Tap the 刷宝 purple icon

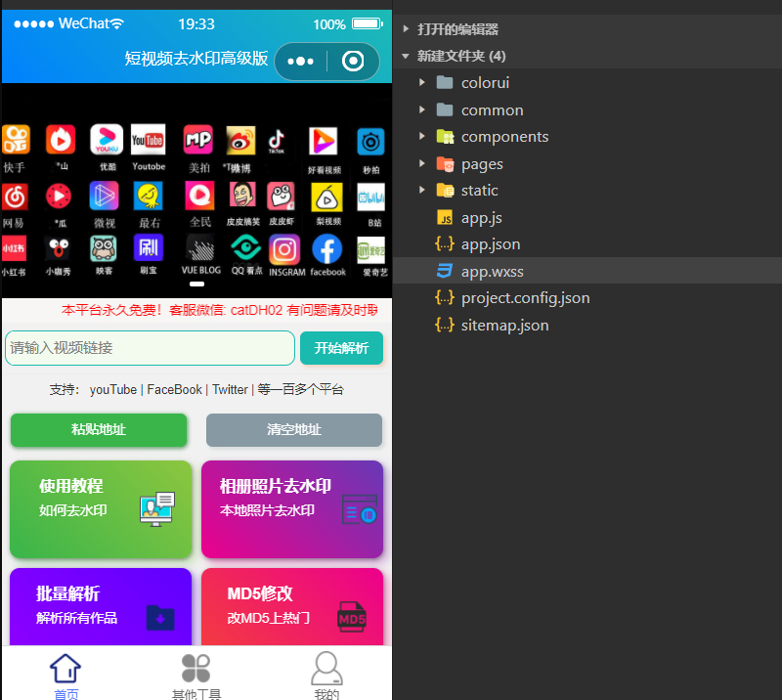pyautogui.click(x=149, y=247)
